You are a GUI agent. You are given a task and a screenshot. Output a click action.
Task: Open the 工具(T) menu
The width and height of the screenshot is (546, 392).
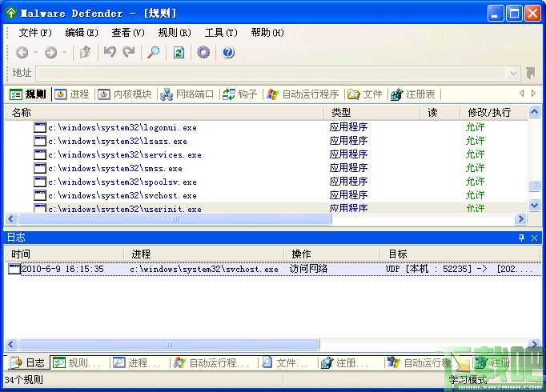tap(221, 33)
